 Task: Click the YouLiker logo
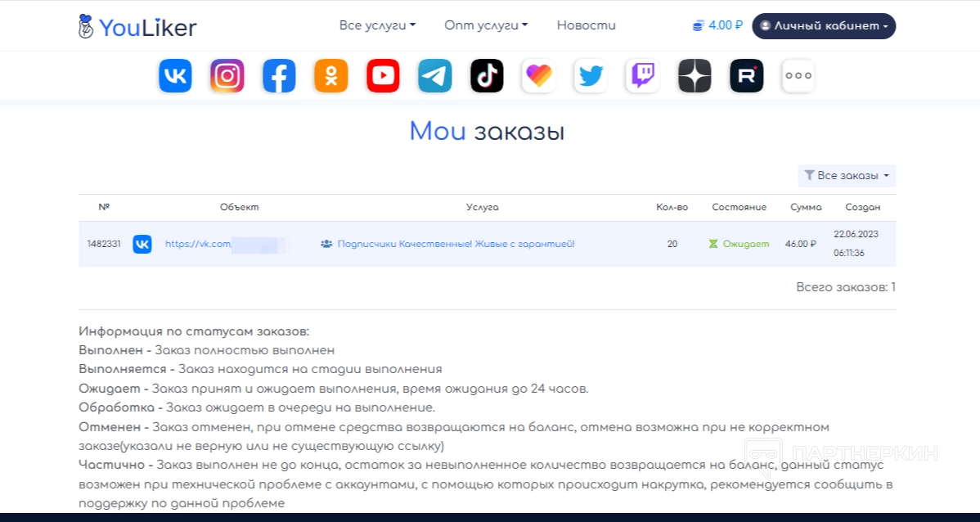(x=137, y=26)
